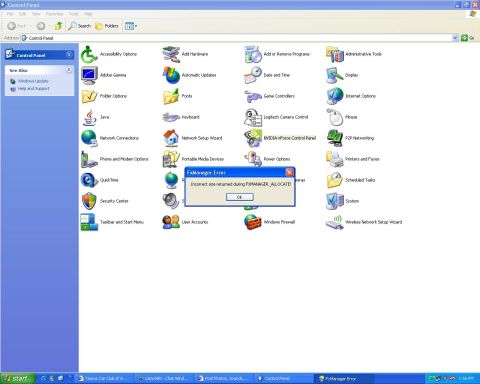Image resolution: width=480 pixels, height=384 pixels.
Task: Open Administrative Tools
Action: (x=354, y=54)
